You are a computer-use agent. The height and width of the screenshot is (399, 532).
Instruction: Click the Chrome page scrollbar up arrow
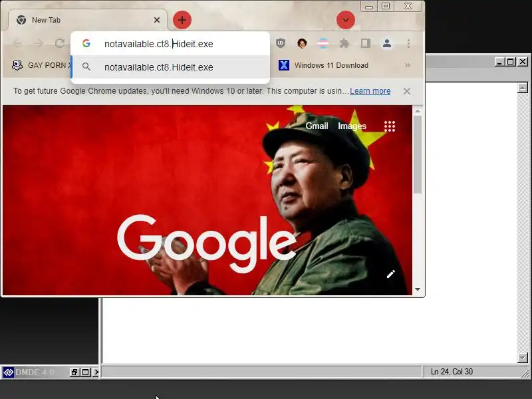418,110
